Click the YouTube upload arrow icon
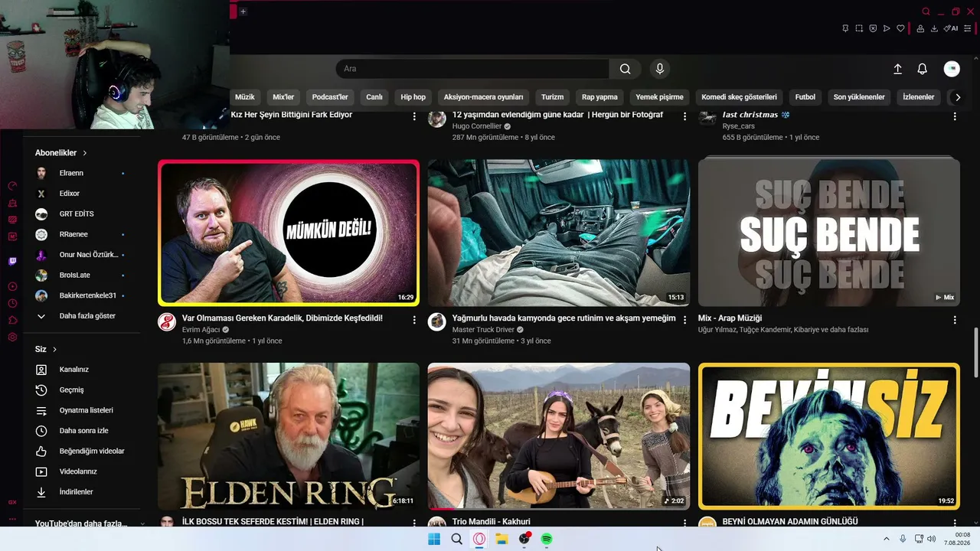The image size is (980, 551). click(x=898, y=69)
